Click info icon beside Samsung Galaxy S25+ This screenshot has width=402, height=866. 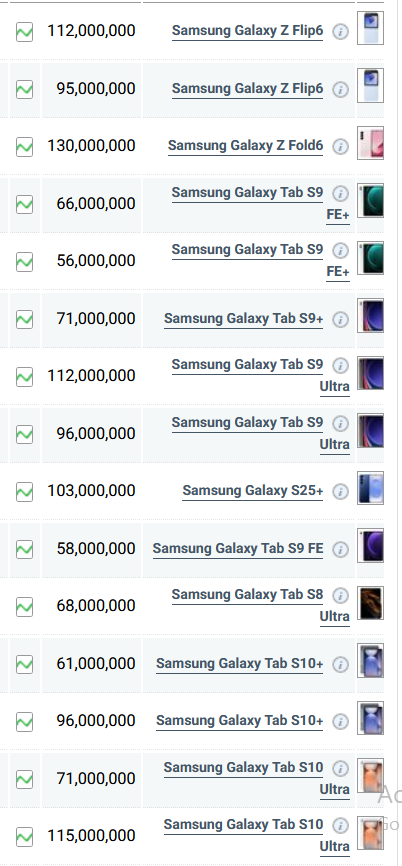pos(341,492)
